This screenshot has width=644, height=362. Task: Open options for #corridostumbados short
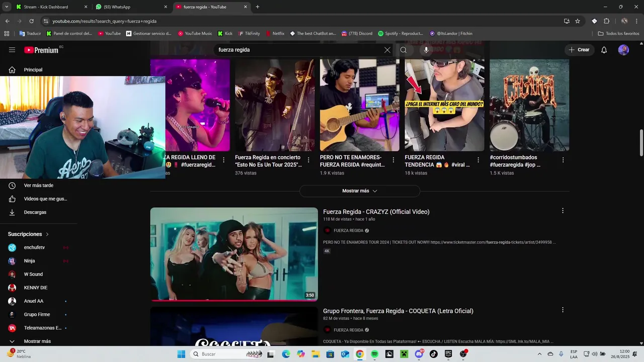(563, 160)
